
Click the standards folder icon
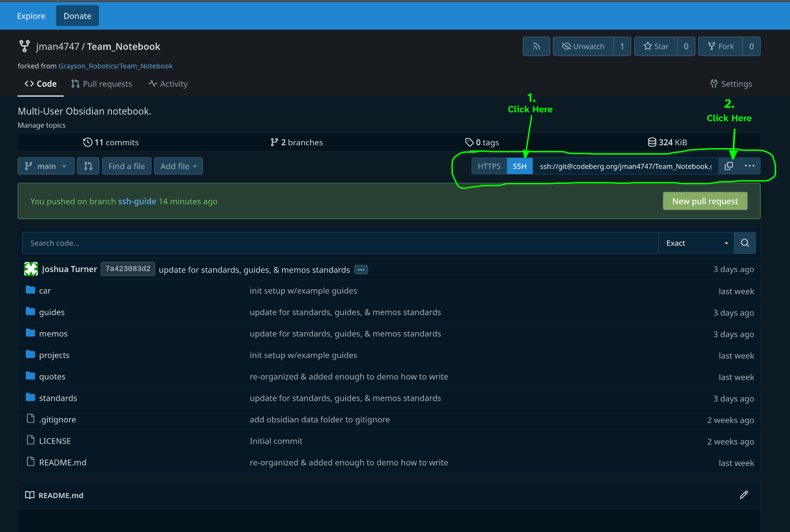pyautogui.click(x=31, y=397)
